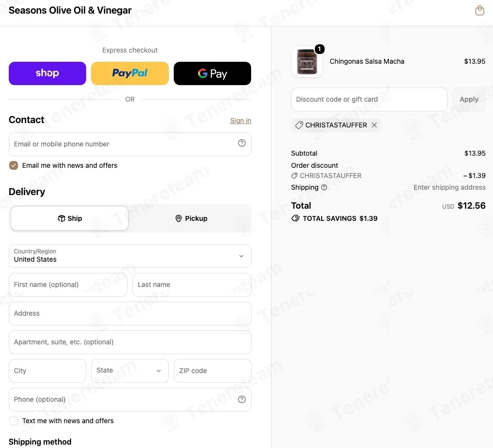Remove the CHRISTASTAUFFER discount code tag
This screenshot has height=448, width=493.
(374, 125)
